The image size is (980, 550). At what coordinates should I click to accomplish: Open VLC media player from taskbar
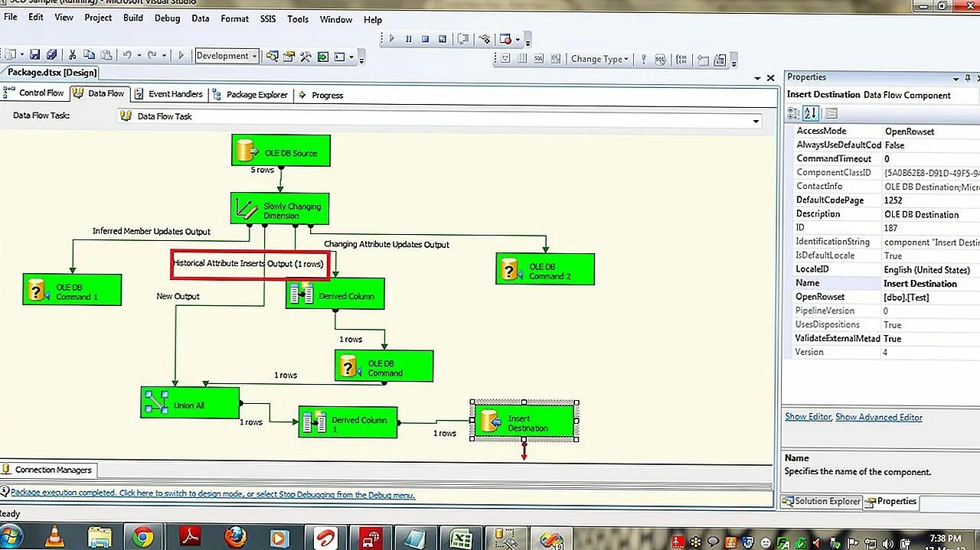[54, 537]
